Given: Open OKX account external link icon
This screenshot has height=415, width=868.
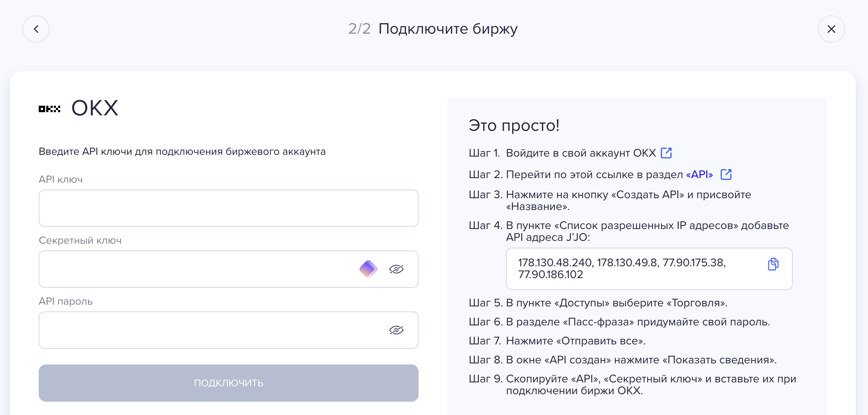Looking at the screenshot, I should pyautogui.click(x=666, y=153).
